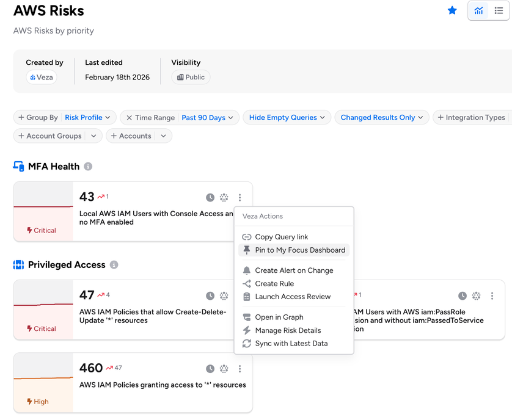The width and height of the screenshot is (512, 420).
Task: Open Changed Results Only dropdown
Action: point(382,117)
